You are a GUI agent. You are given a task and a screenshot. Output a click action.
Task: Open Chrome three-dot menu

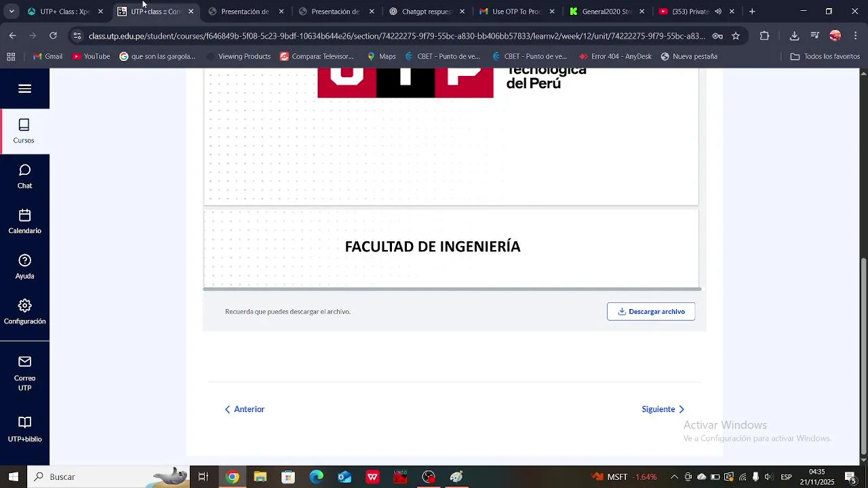[x=856, y=36]
